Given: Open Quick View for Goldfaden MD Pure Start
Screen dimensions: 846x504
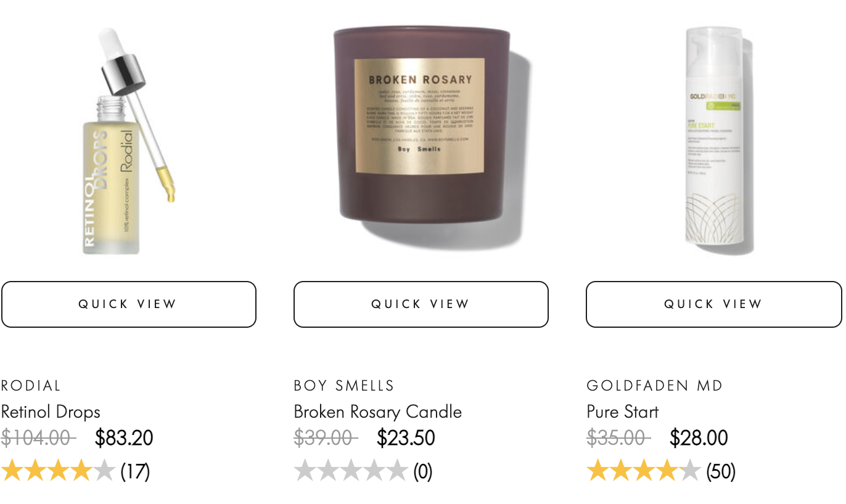Looking at the screenshot, I should pos(713,304).
